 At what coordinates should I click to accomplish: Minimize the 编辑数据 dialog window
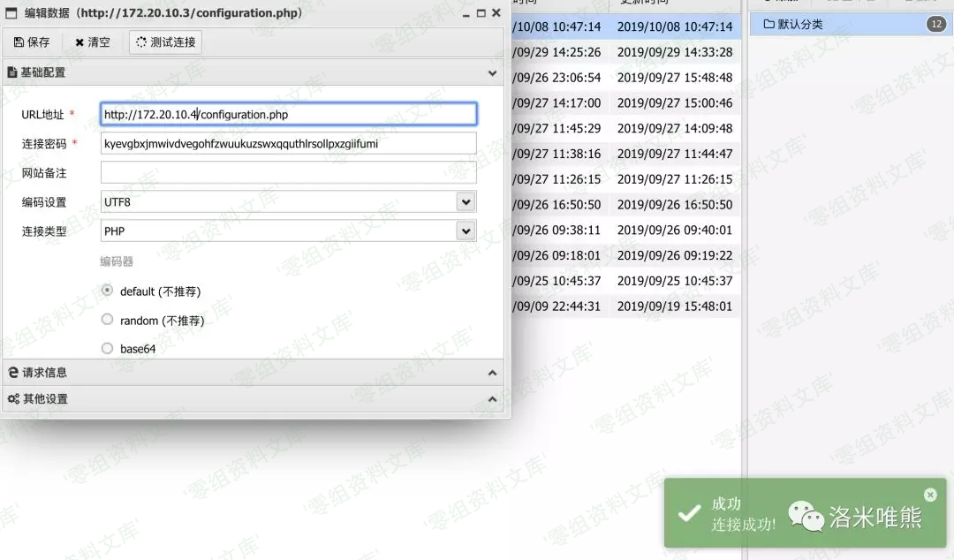[466, 13]
